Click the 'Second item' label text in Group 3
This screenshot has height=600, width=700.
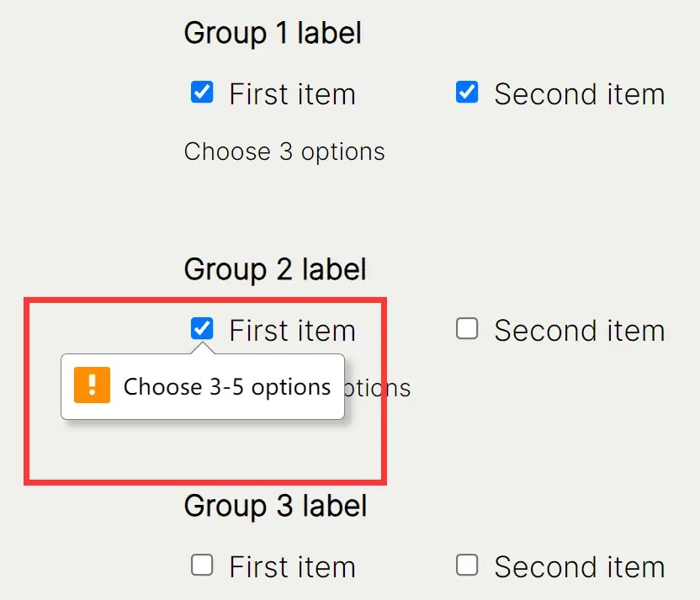[579, 567]
